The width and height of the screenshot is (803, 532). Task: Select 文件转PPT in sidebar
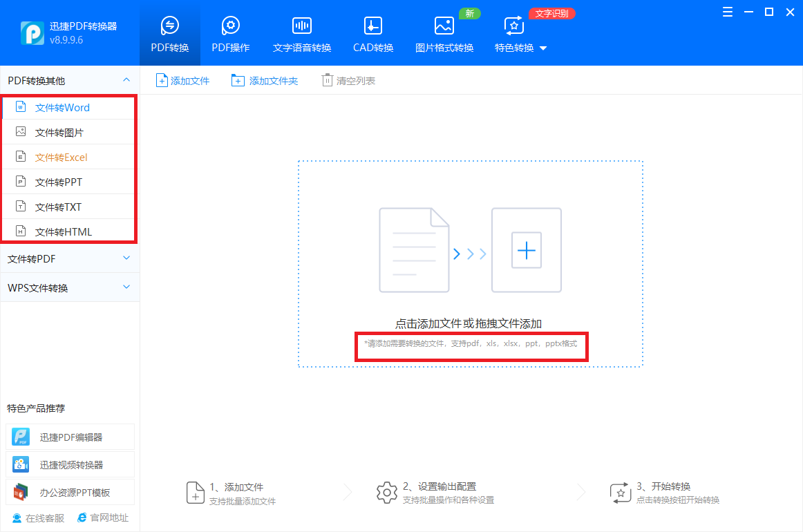tap(68, 182)
